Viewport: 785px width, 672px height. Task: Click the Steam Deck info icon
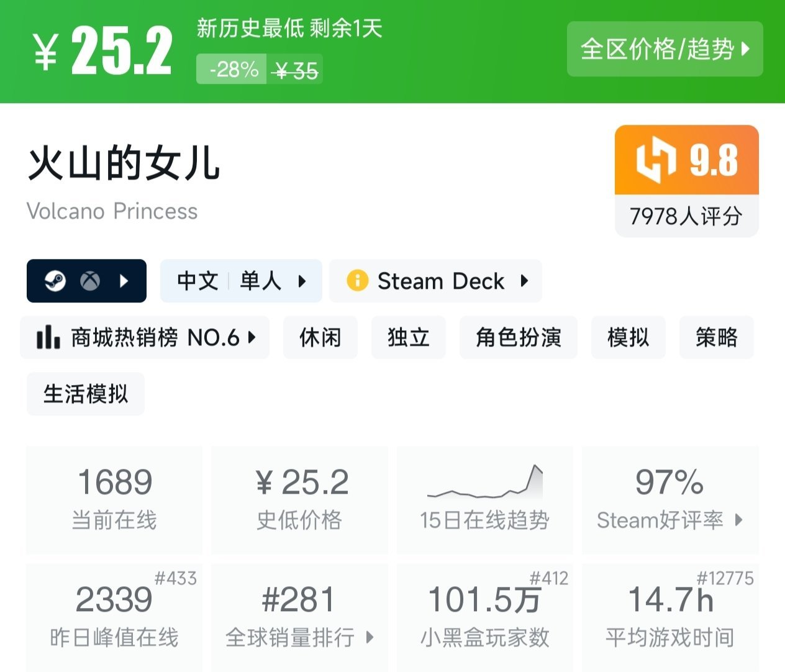coord(357,281)
